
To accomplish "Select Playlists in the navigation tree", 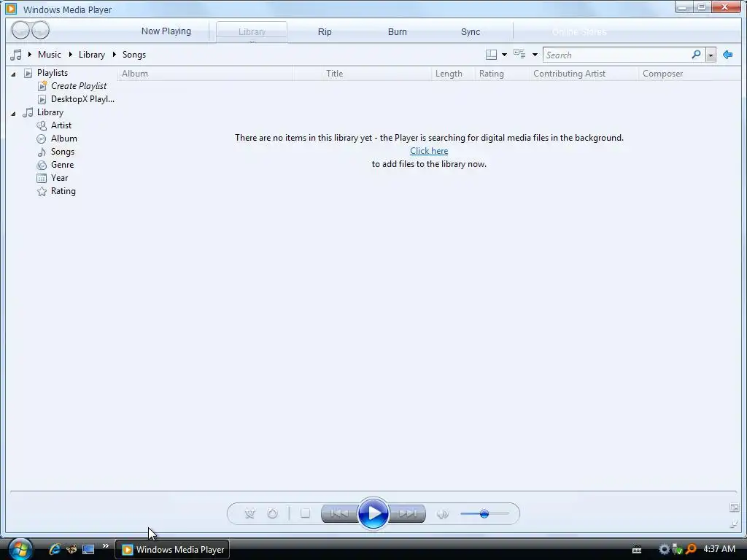I will coord(53,73).
